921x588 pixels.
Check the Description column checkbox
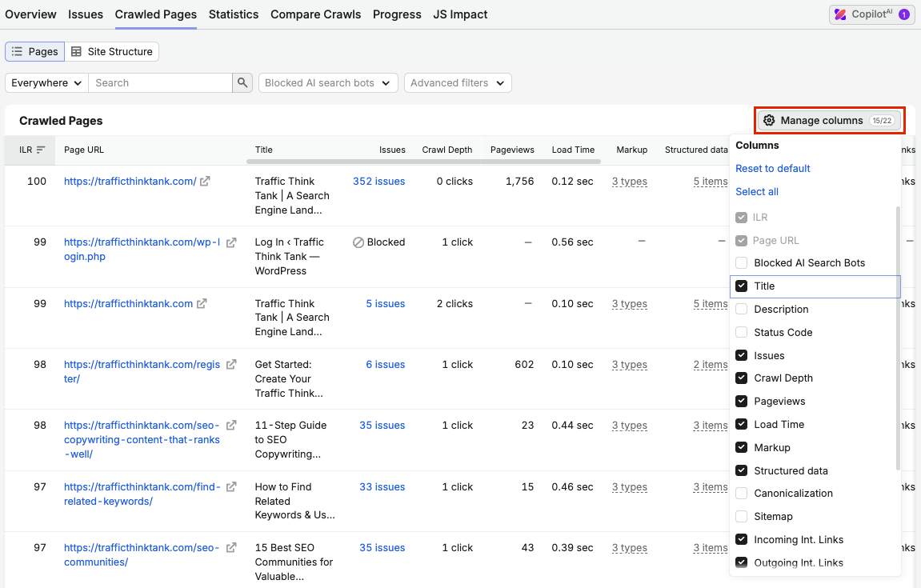[741, 309]
